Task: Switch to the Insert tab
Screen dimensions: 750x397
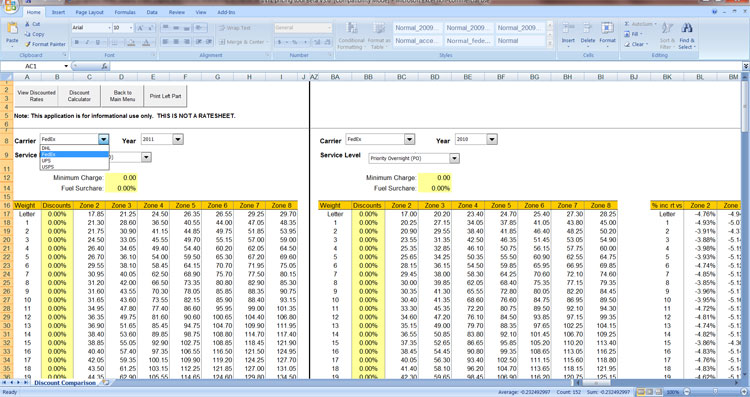Action: [58, 12]
